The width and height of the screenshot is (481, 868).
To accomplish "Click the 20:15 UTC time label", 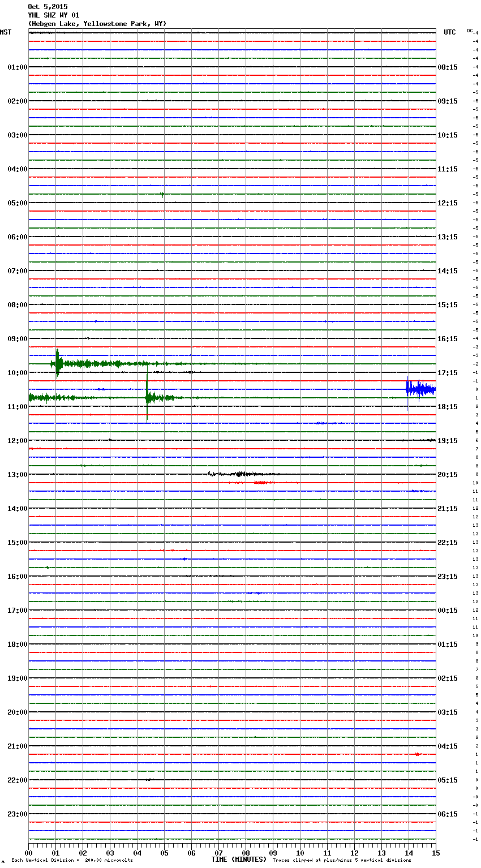I will click(x=448, y=475).
